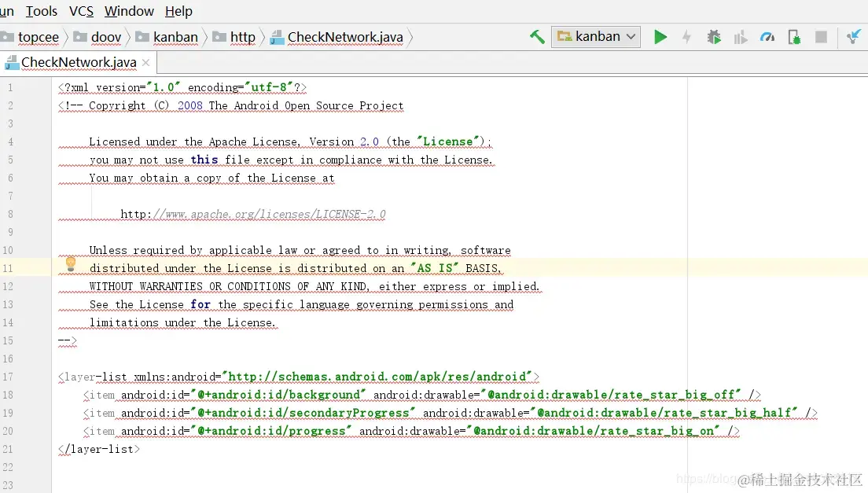868x493 pixels.
Task: Click the yellow intention lightbulb on line 11
Action: tap(70, 264)
